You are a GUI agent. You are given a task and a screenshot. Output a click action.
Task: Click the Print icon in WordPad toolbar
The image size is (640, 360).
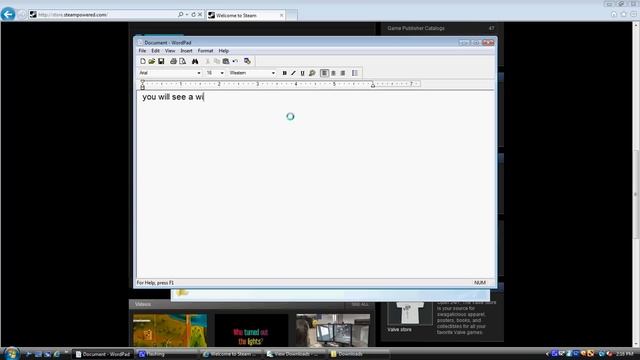click(173, 61)
